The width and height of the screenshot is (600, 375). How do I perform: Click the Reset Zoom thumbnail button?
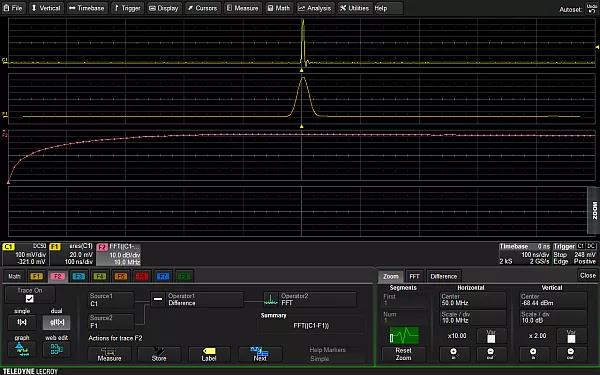404,336
